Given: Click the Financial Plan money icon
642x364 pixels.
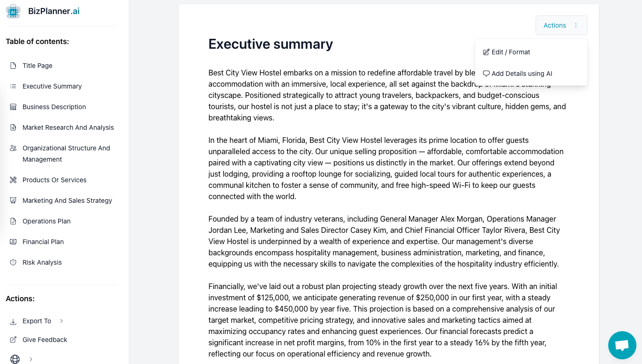Looking at the screenshot, I should (x=13, y=242).
